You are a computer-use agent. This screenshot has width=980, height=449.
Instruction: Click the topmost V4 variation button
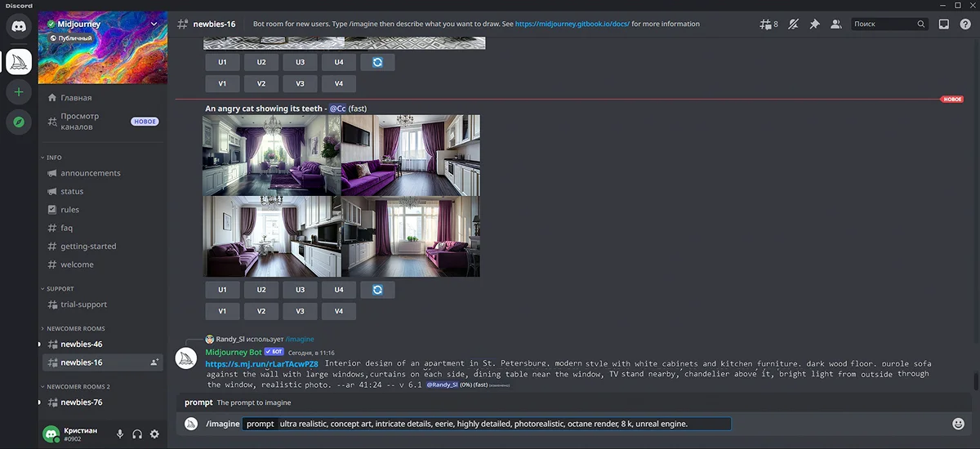[x=339, y=83]
